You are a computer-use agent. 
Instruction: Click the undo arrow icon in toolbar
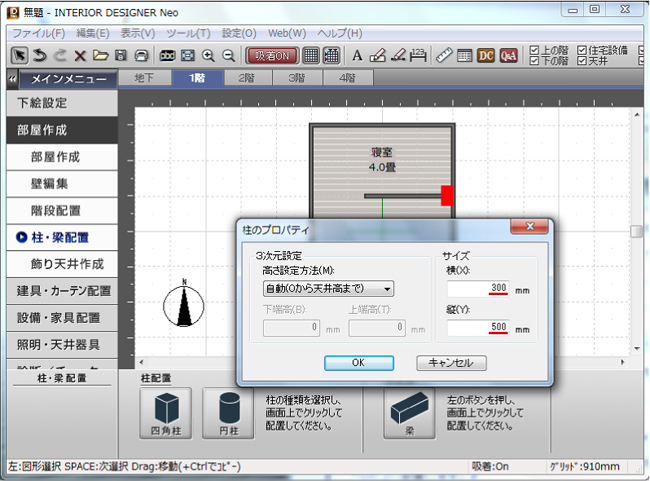coord(39,55)
